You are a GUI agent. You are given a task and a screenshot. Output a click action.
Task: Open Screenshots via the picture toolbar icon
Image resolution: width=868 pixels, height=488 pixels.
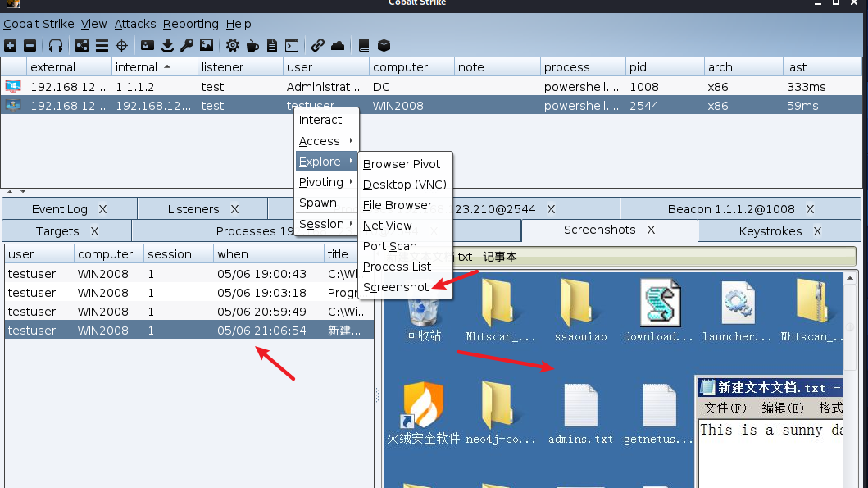pos(207,45)
